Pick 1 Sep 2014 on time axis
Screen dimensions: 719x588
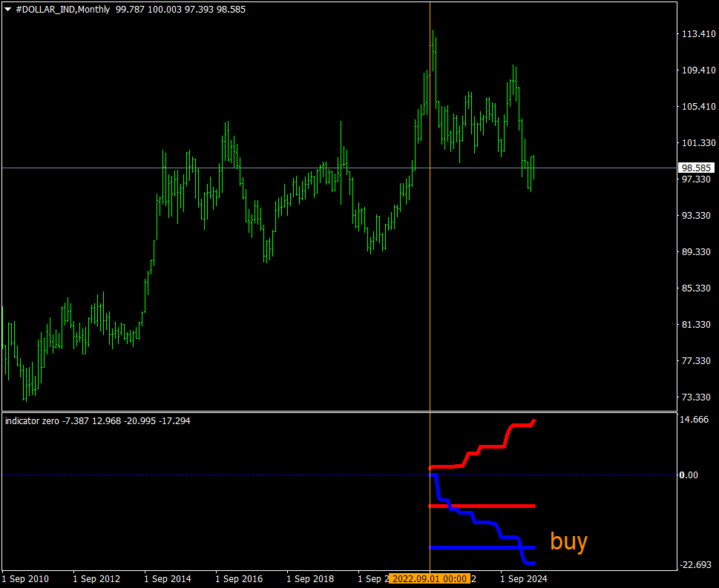(x=168, y=578)
